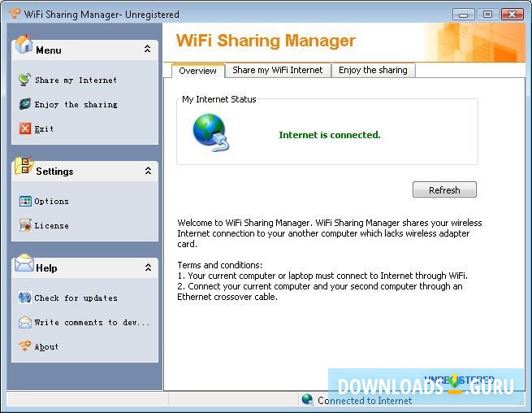Collapse the Help panel

148,267
